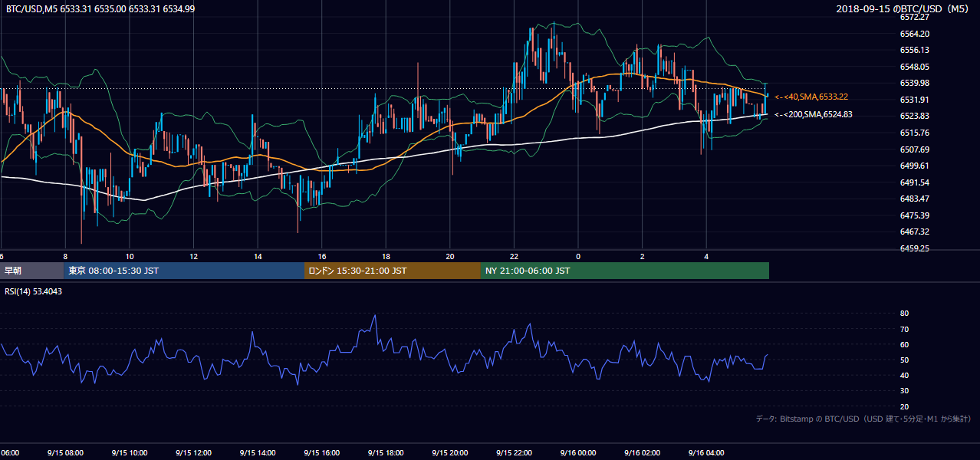Select the RSI scale value 70
Viewport: 980px width, 460px height.
(904, 329)
